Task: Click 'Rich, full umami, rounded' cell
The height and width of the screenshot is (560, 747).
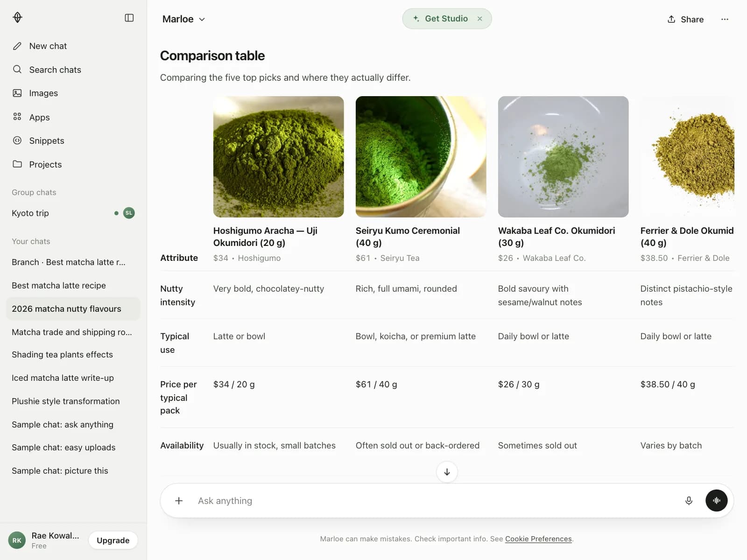Action: tap(406, 289)
